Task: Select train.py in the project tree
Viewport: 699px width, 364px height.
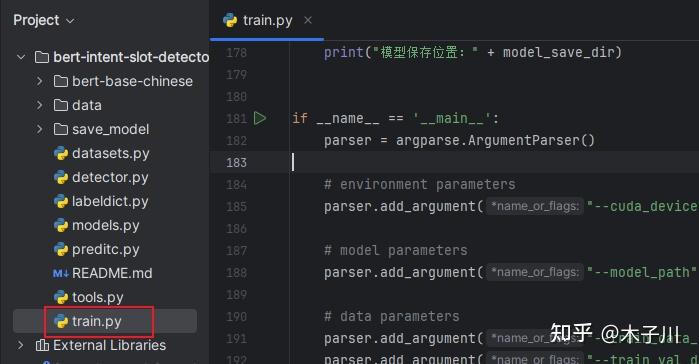Action: pos(97,321)
